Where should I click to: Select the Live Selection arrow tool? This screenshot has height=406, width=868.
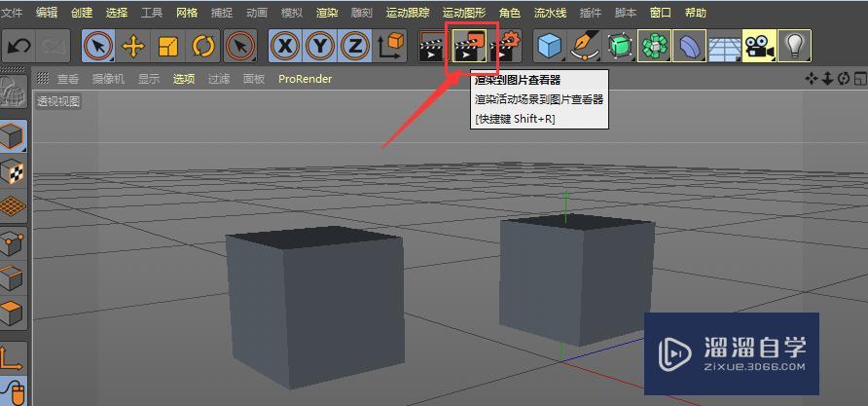98,46
